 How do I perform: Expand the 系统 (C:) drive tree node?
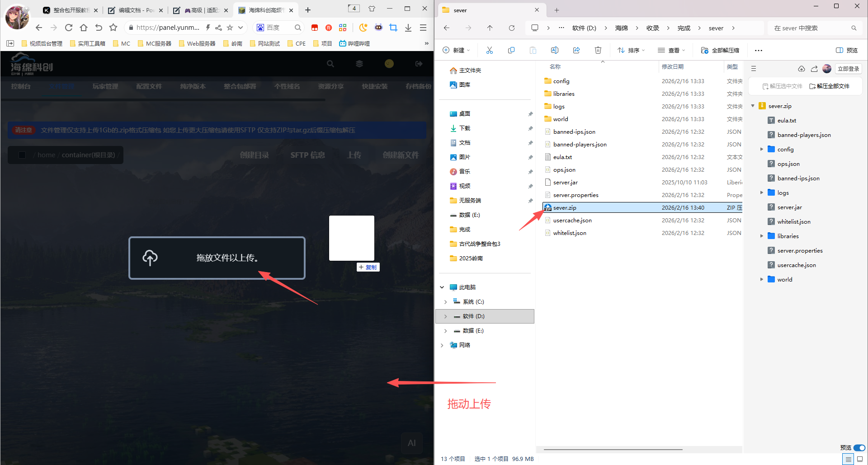tap(445, 302)
